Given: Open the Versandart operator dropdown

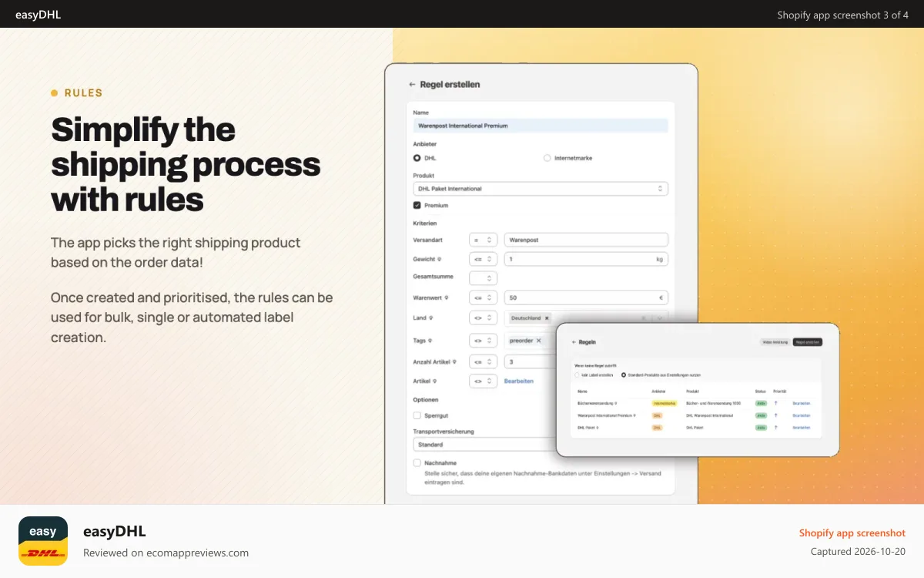Looking at the screenshot, I should 483,240.
